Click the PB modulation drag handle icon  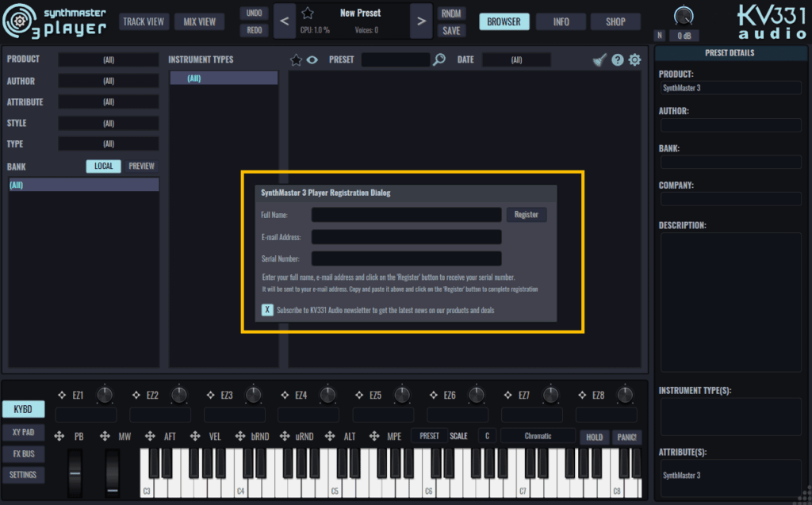59,436
